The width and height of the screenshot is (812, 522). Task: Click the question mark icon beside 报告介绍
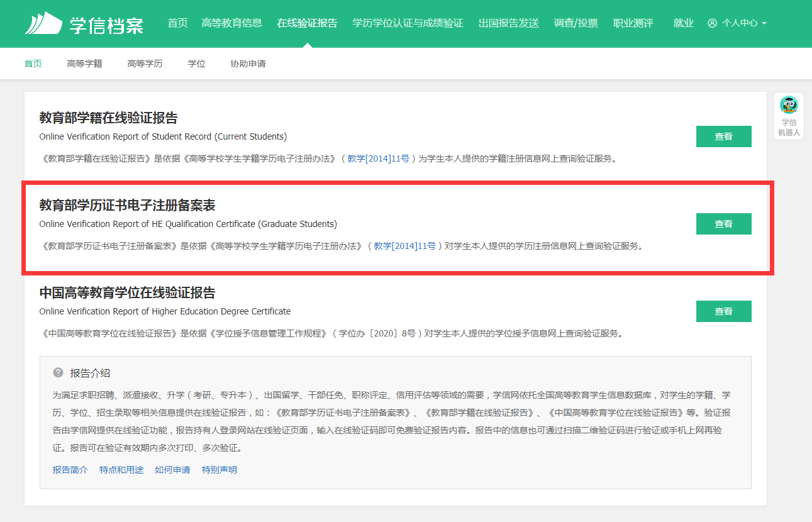click(x=58, y=373)
